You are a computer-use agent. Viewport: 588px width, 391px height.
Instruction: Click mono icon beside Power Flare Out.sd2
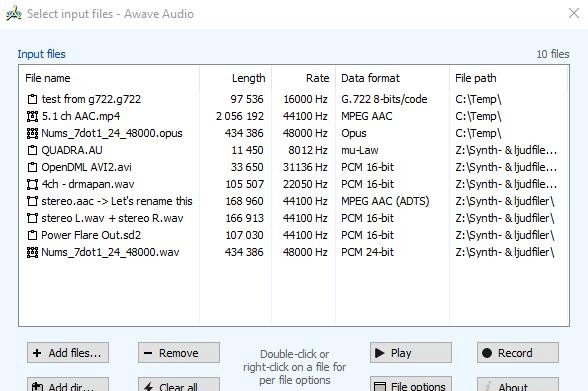point(32,235)
